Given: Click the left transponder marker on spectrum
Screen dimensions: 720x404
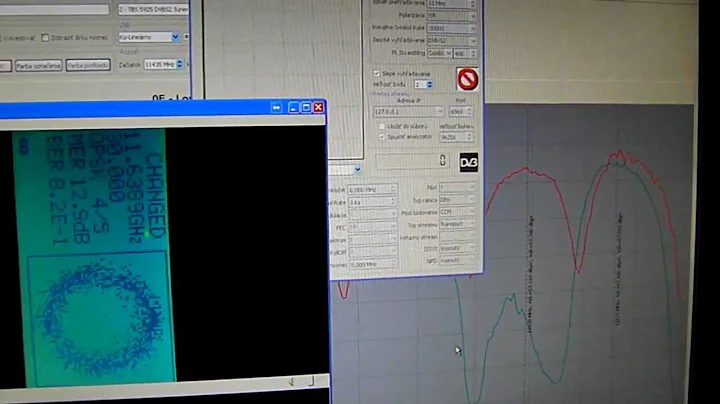Looking at the screenshot, I should (530, 273).
